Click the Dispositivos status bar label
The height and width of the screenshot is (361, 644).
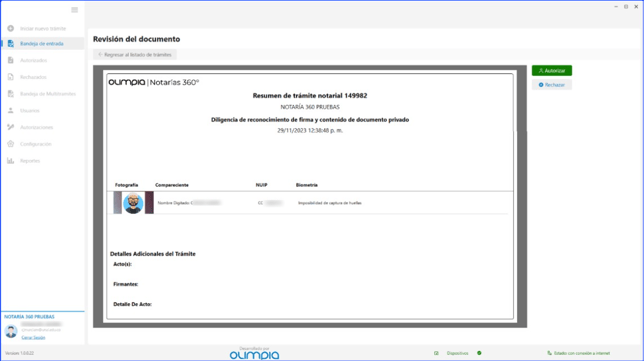pyautogui.click(x=457, y=353)
